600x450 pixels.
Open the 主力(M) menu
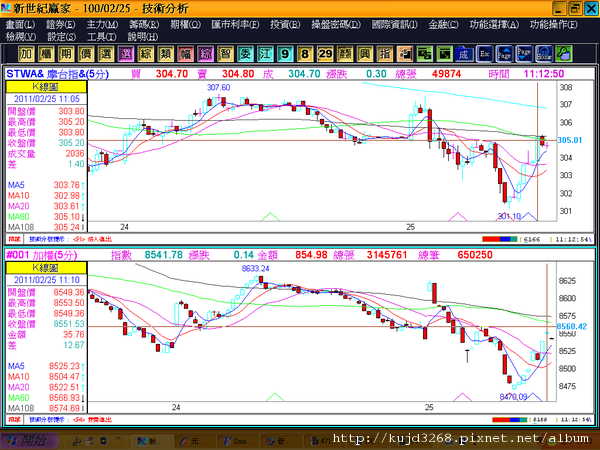pos(102,24)
